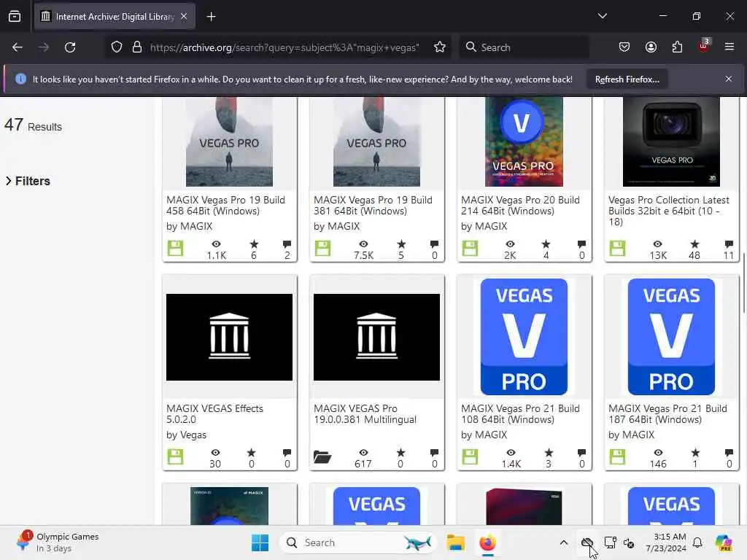Open the Extensions puzzle icon

(x=677, y=47)
